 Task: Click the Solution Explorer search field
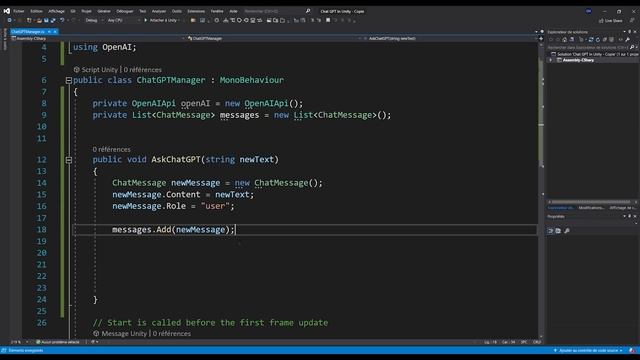(x=587, y=47)
